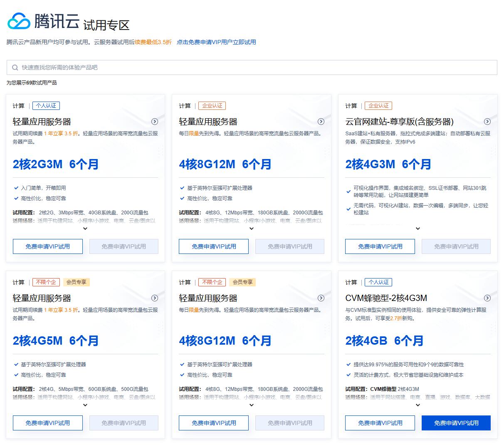Click 个人认证 tag on the CVM蜂驰型 card
Viewport: 504px width, 445px height.
click(378, 282)
